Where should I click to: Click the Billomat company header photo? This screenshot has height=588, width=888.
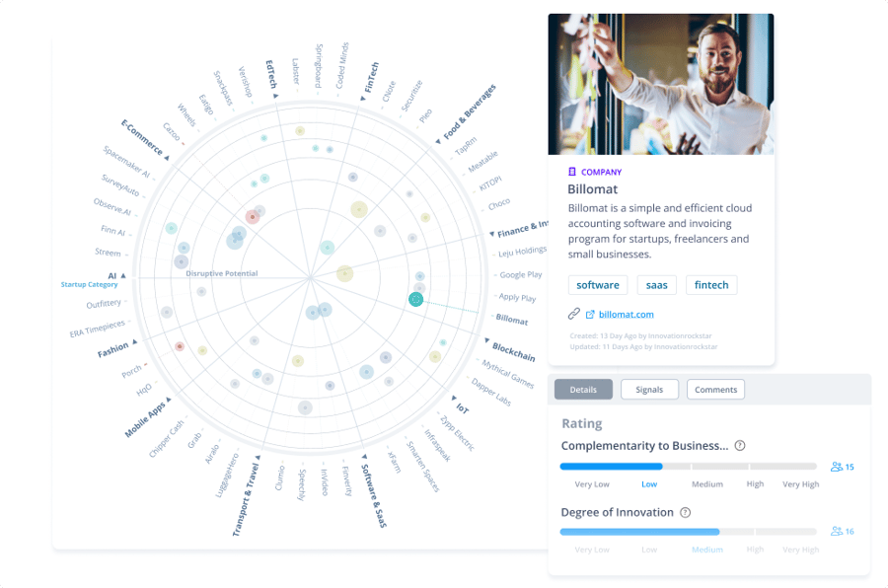tap(661, 84)
